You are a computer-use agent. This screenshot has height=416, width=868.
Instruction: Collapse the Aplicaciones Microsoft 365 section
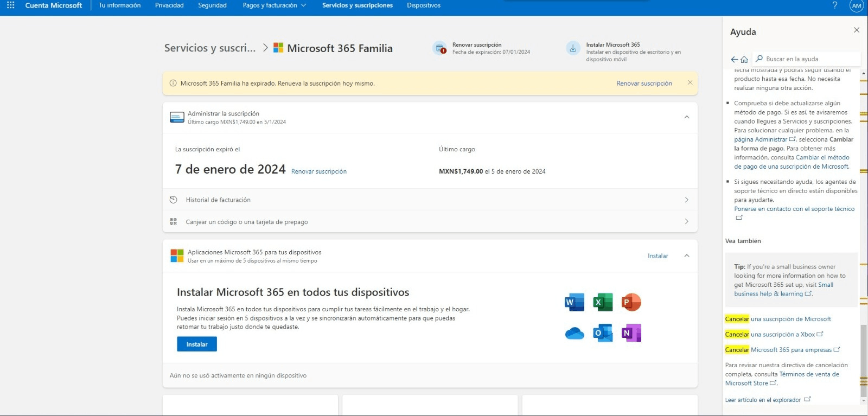687,255
